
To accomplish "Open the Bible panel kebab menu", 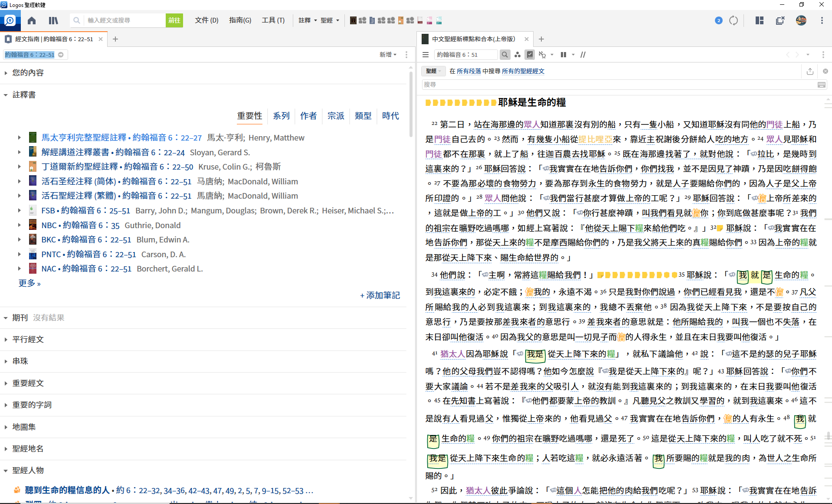I will click(823, 55).
